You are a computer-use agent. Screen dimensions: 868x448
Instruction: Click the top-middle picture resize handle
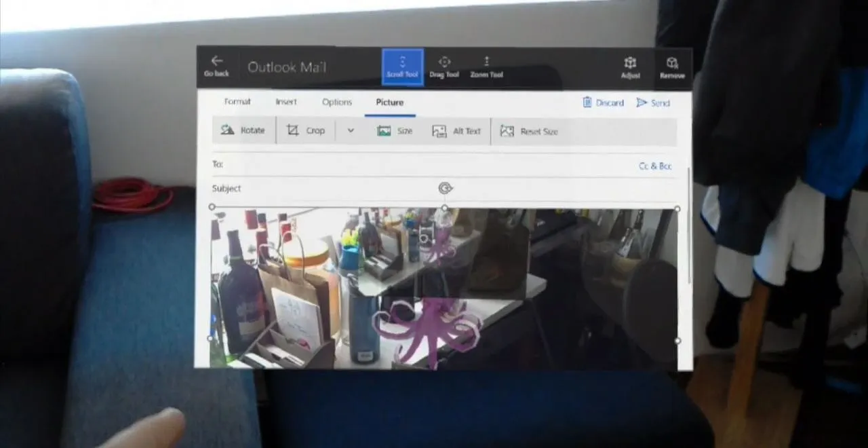(x=445, y=208)
